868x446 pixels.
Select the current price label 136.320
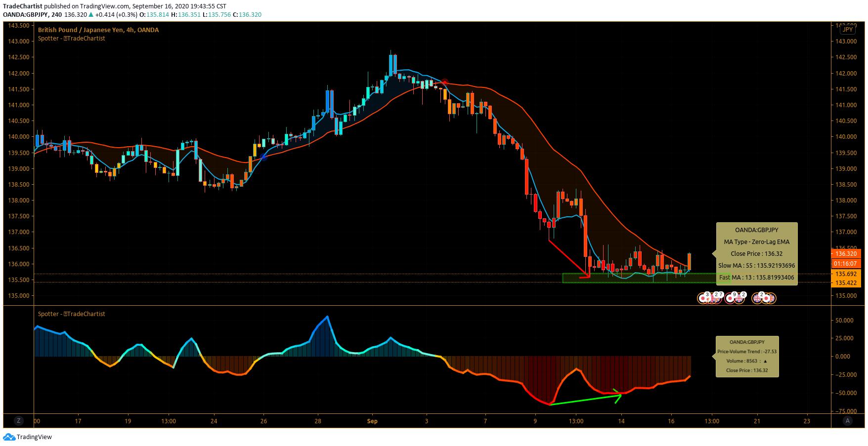[846, 254]
